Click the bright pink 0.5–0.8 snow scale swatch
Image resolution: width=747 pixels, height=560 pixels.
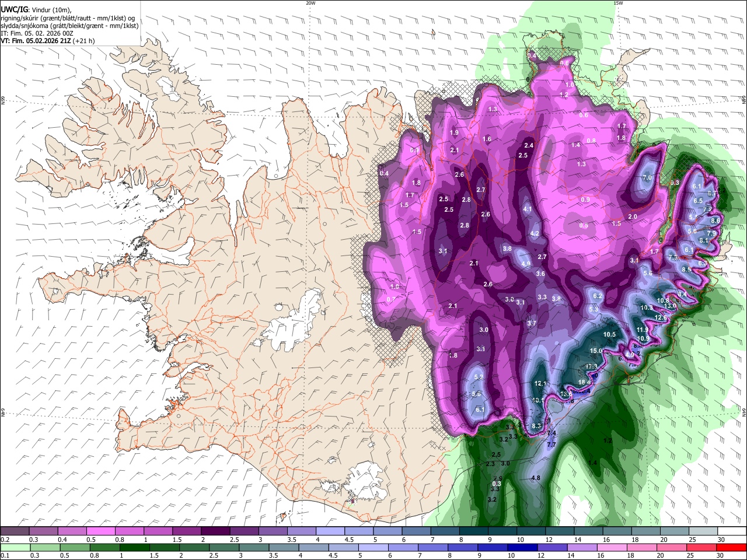click(x=100, y=531)
